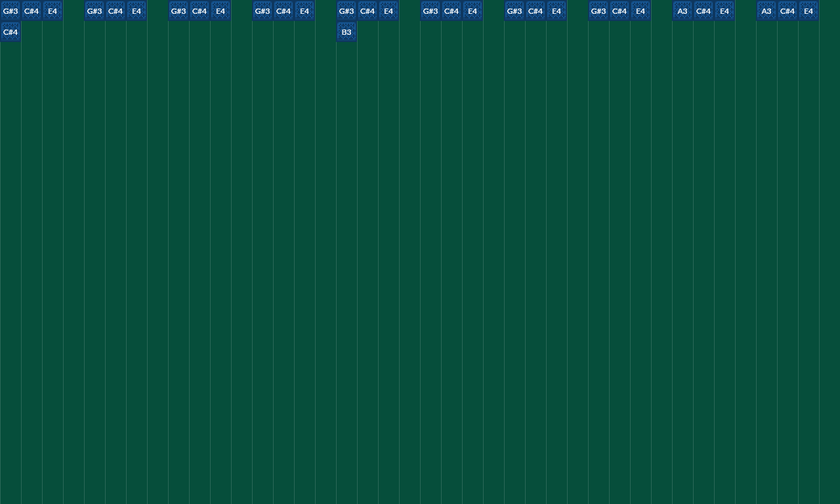Select the C#4 right after G#3 above B3

click(x=367, y=10)
